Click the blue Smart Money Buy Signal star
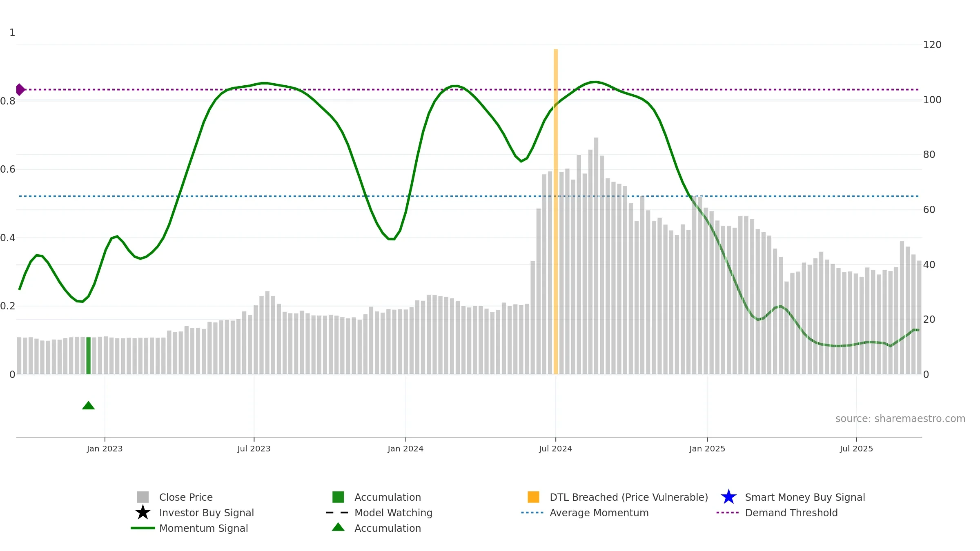 728,497
